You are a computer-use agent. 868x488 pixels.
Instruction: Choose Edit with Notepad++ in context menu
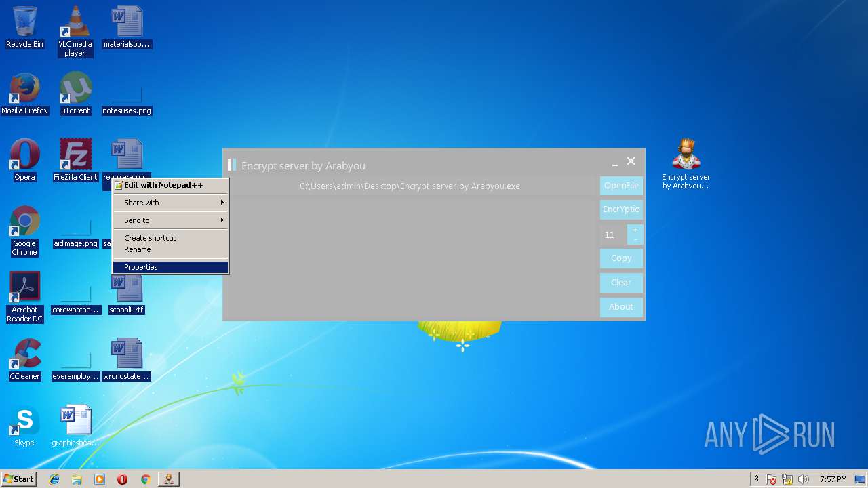170,185
